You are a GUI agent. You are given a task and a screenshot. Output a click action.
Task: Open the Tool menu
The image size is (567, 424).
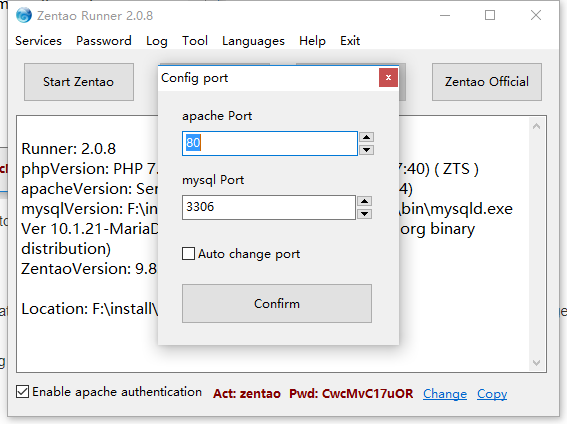point(195,41)
